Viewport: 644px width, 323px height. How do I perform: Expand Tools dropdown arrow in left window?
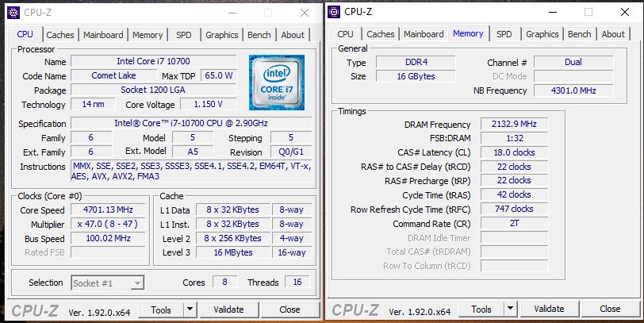coord(190,310)
